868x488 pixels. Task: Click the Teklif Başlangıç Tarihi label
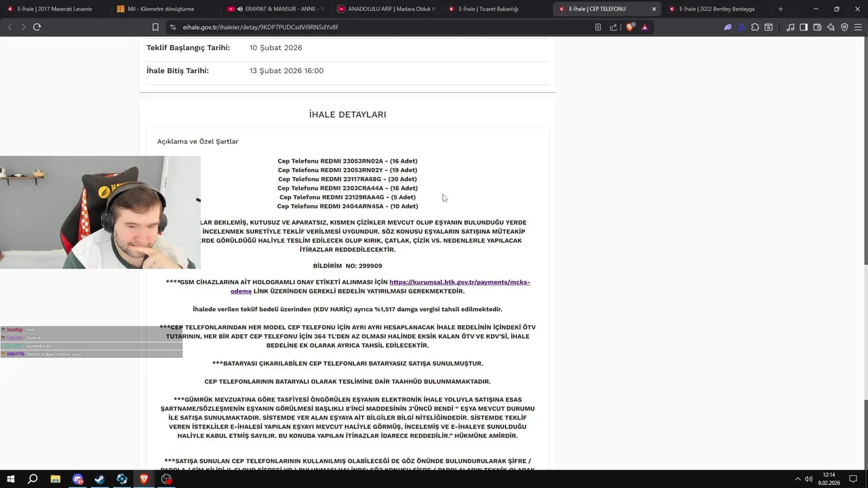pyautogui.click(x=189, y=47)
